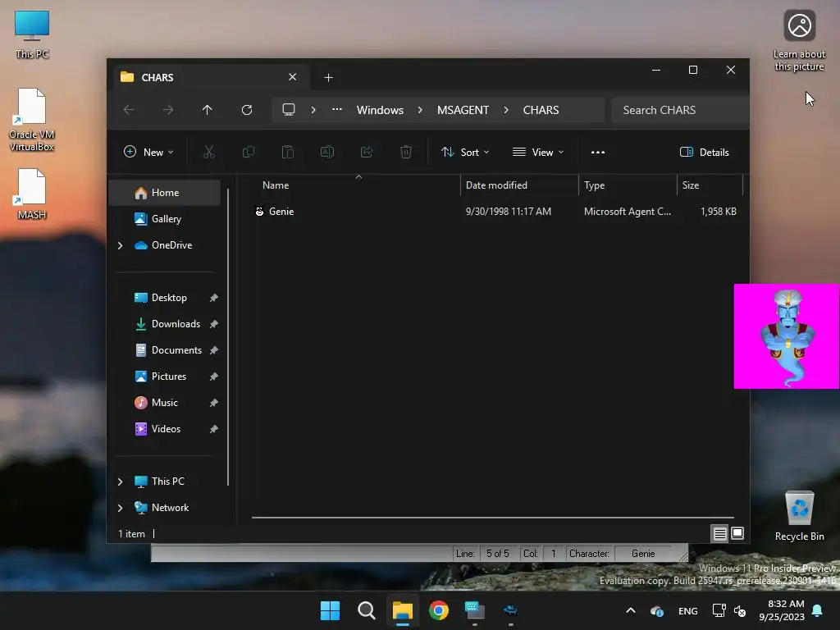Click the ENG language indicator
This screenshot has width=840, height=630.
point(688,610)
